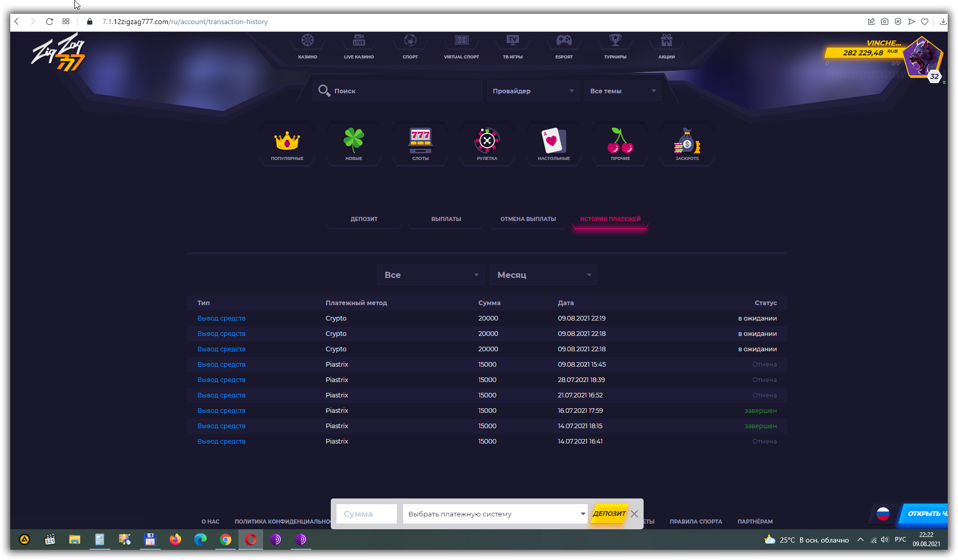Open the Выбрать платежную систему dropdown
Image resolution: width=958 pixels, height=560 pixels.
click(x=495, y=514)
